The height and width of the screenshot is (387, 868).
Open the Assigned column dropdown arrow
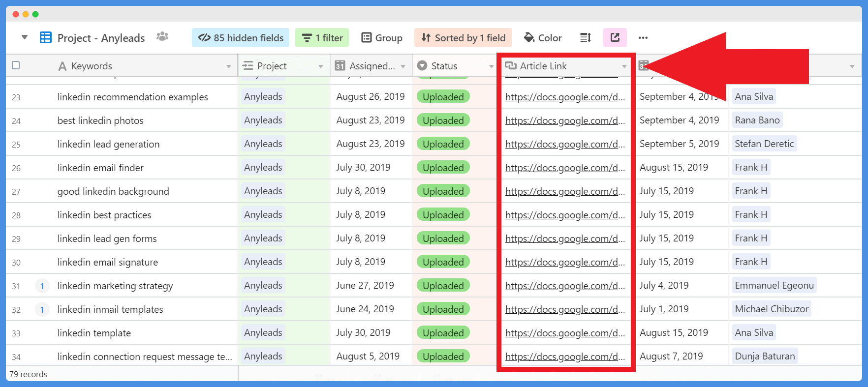(403, 66)
